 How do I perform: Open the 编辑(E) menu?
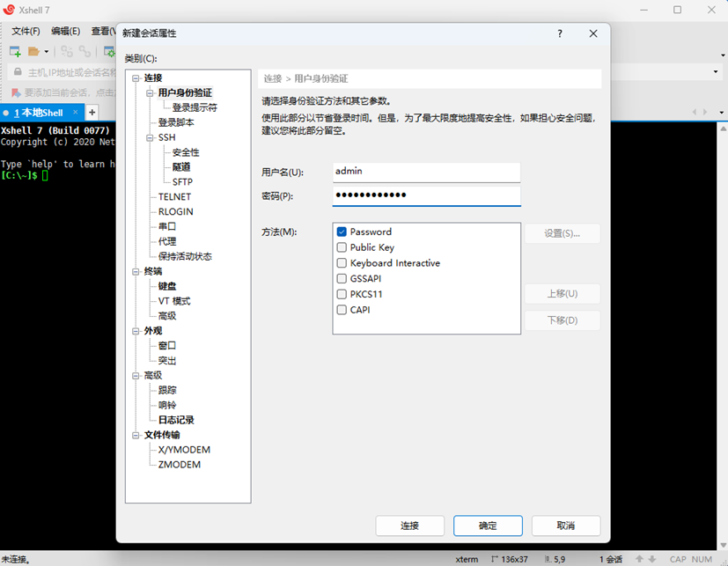[x=65, y=31]
